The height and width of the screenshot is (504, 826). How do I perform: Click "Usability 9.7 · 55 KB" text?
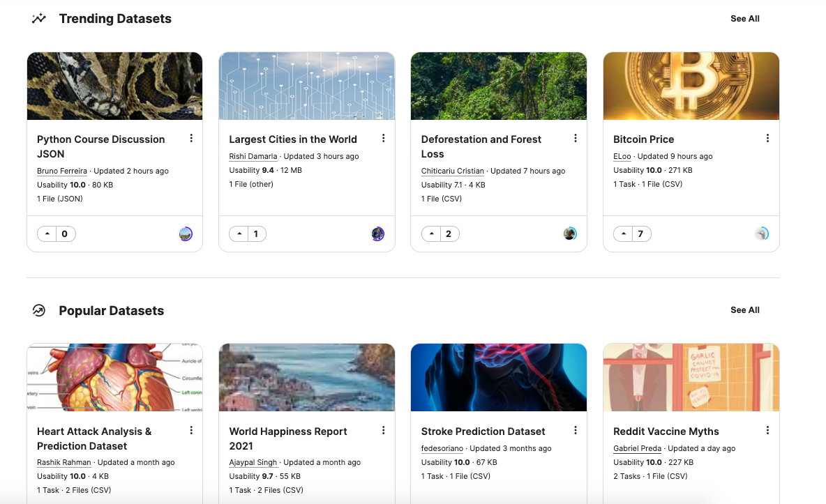tap(265, 476)
